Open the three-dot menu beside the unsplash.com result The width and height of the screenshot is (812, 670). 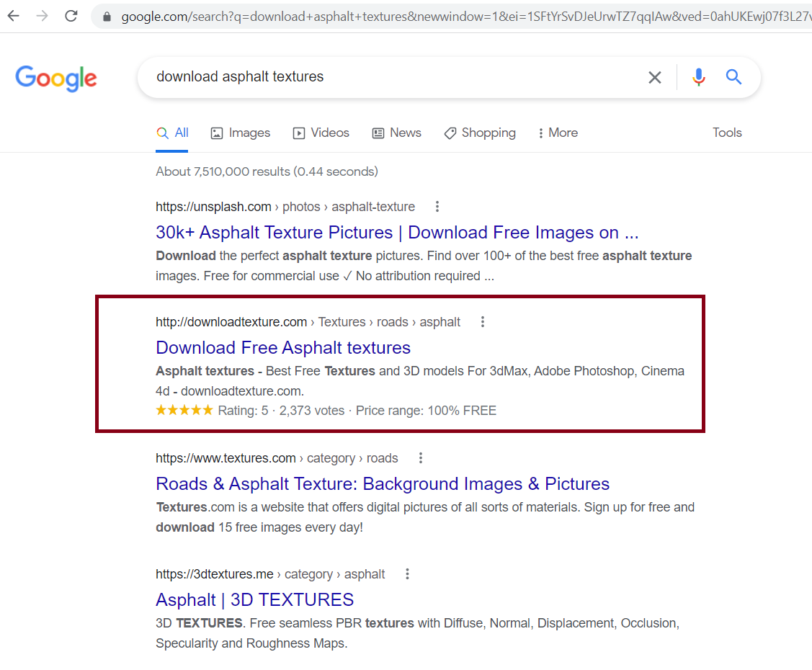pyautogui.click(x=437, y=207)
